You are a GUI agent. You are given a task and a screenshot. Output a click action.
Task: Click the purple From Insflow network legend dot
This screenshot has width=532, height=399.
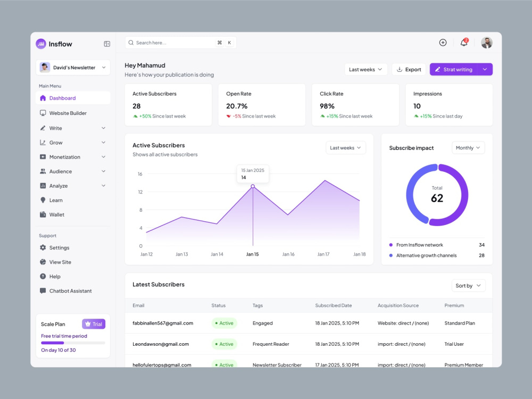point(391,245)
